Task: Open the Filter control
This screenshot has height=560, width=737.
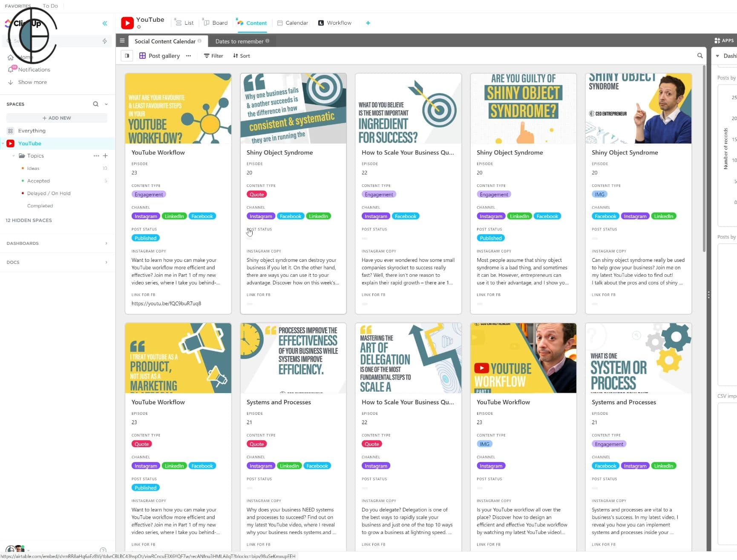Action: [213, 56]
